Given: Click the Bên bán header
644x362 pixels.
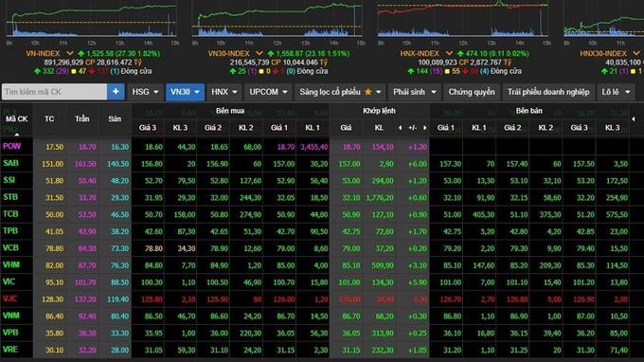Looking at the screenshot, I should tap(529, 111).
